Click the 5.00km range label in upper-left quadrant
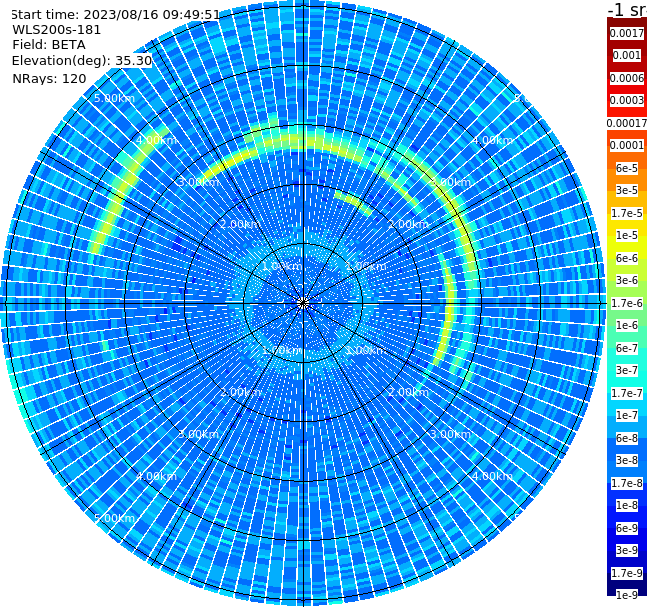This screenshot has height=607, width=647. pyautogui.click(x=114, y=98)
